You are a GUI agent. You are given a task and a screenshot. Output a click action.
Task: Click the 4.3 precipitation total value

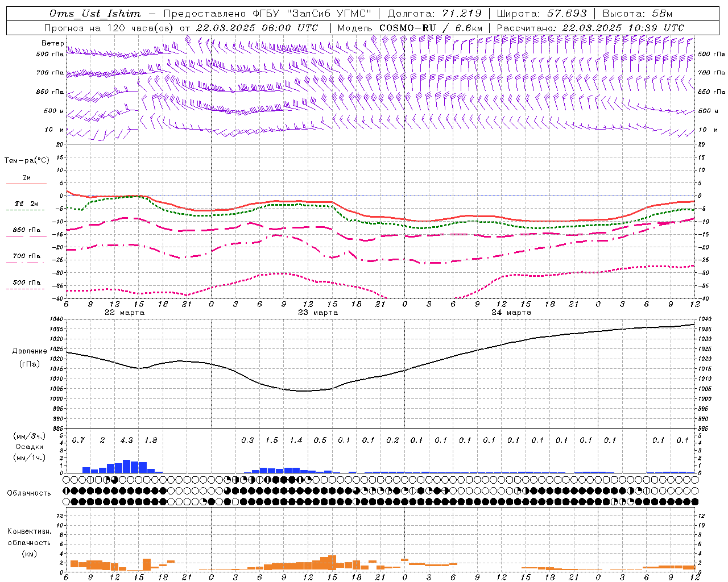coord(126,440)
